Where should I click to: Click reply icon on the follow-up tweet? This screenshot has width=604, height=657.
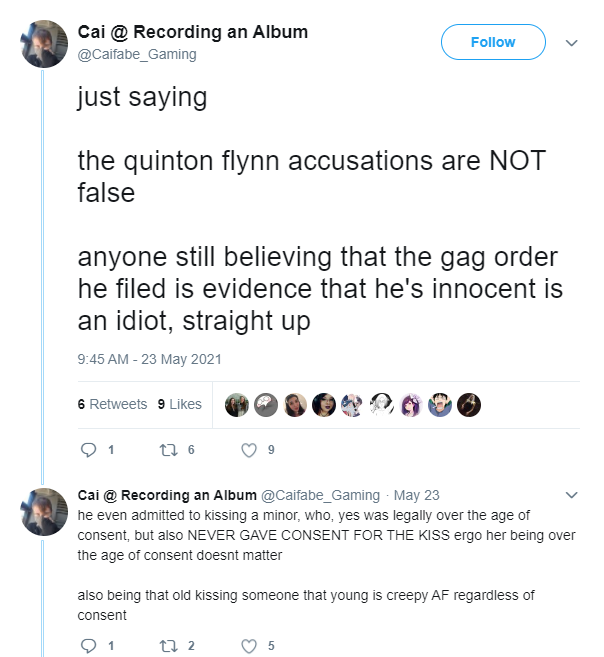coord(88,646)
